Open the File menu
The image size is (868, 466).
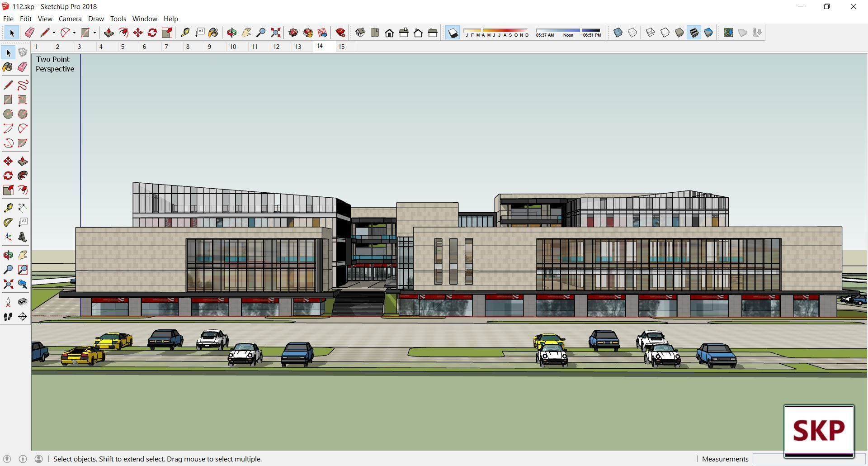[x=8, y=19]
